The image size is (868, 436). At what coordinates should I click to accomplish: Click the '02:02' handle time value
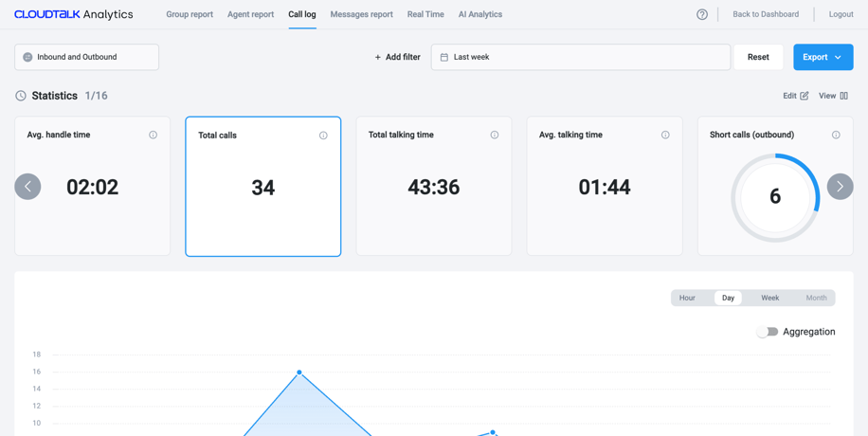93,188
